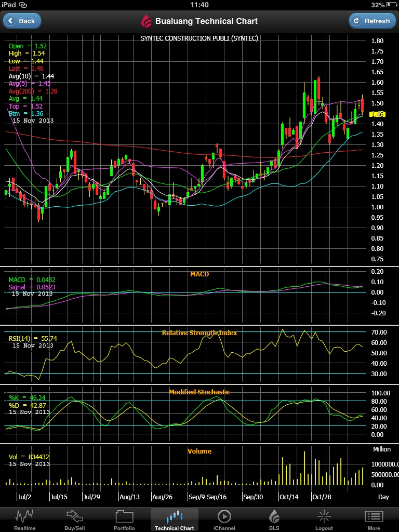Tap the Oct/28 date label
This screenshot has width=399, height=532.
coord(321,497)
